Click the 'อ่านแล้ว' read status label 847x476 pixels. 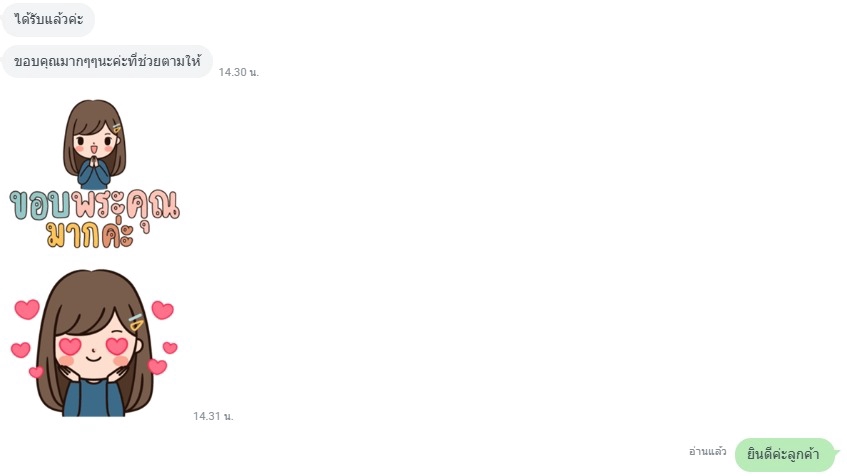coord(708,452)
